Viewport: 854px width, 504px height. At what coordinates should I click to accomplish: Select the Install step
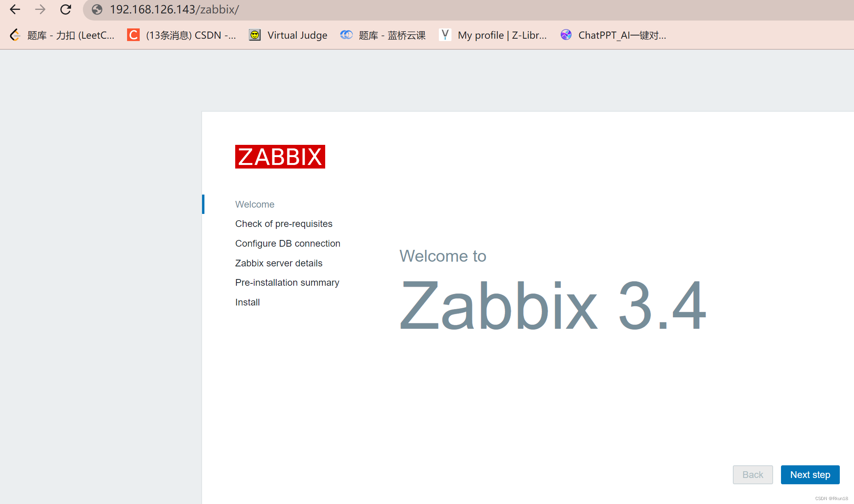point(247,302)
